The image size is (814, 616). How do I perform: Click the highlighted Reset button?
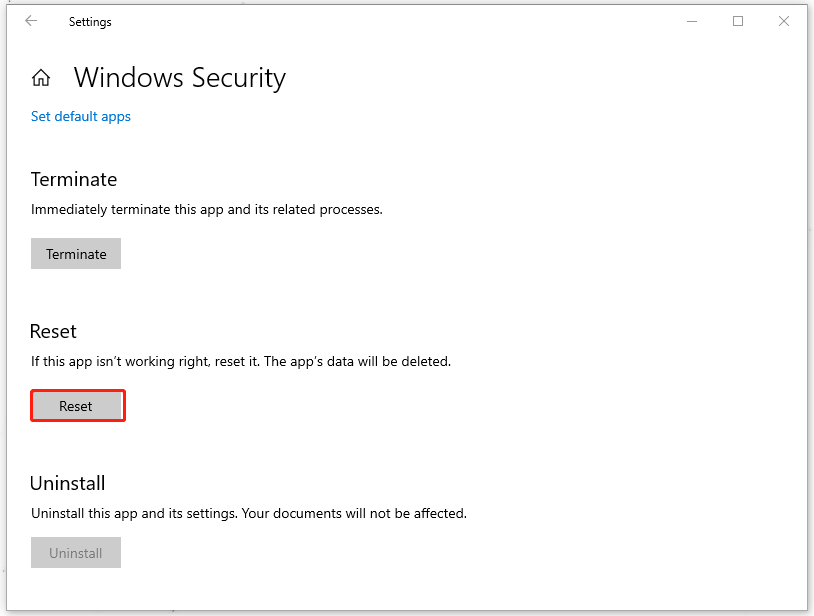(77, 405)
